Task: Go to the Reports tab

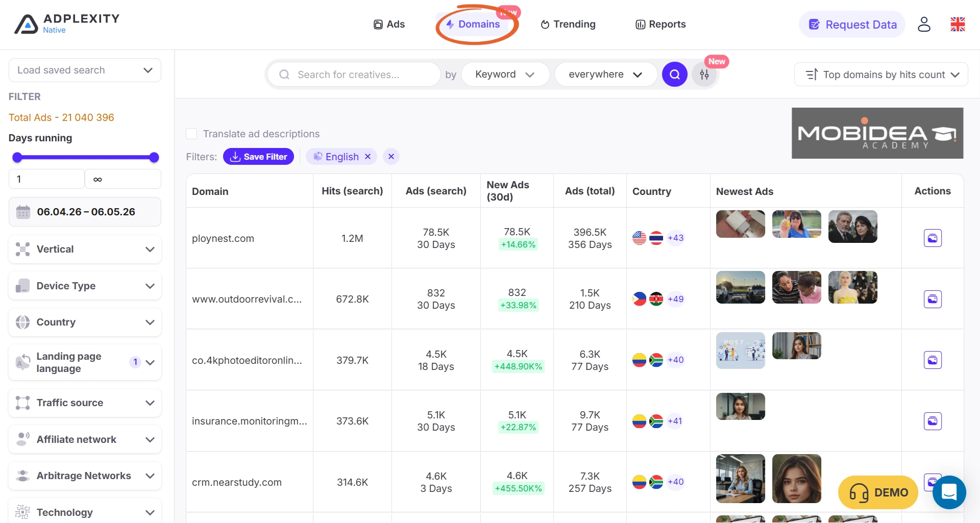Action: click(660, 24)
